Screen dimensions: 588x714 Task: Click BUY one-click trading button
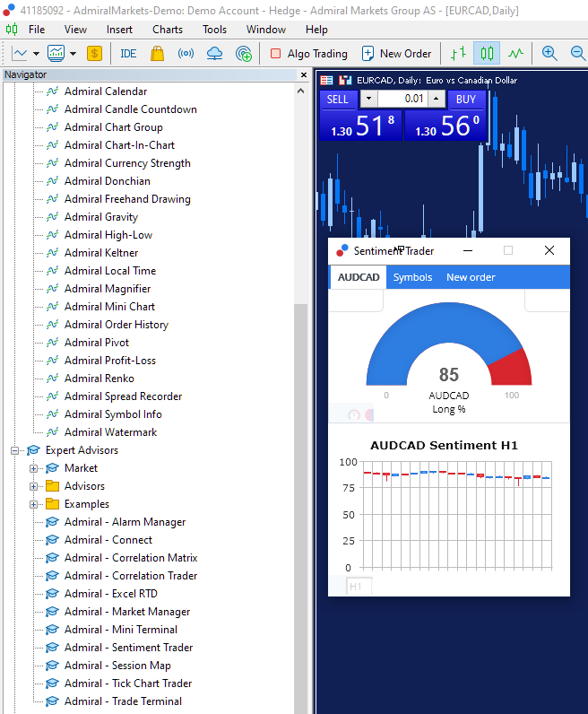pyautogui.click(x=466, y=100)
